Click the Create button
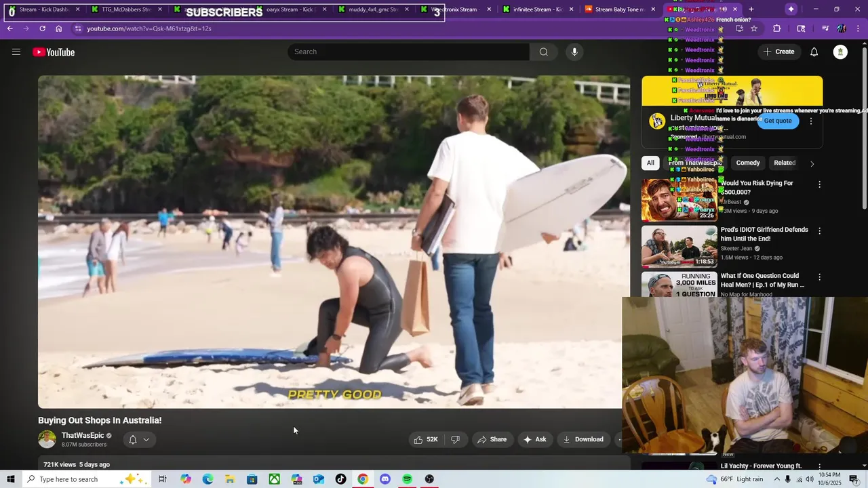 coord(778,52)
